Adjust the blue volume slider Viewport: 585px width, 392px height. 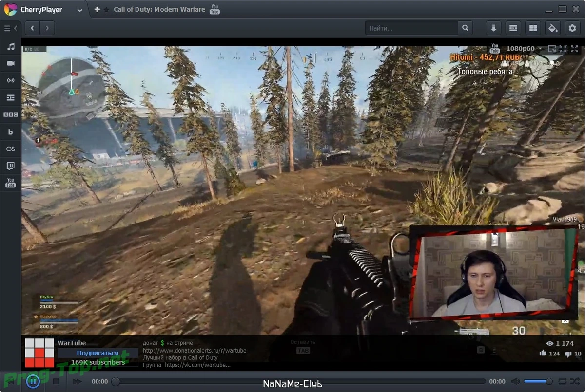pyautogui.click(x=538, y=381)
